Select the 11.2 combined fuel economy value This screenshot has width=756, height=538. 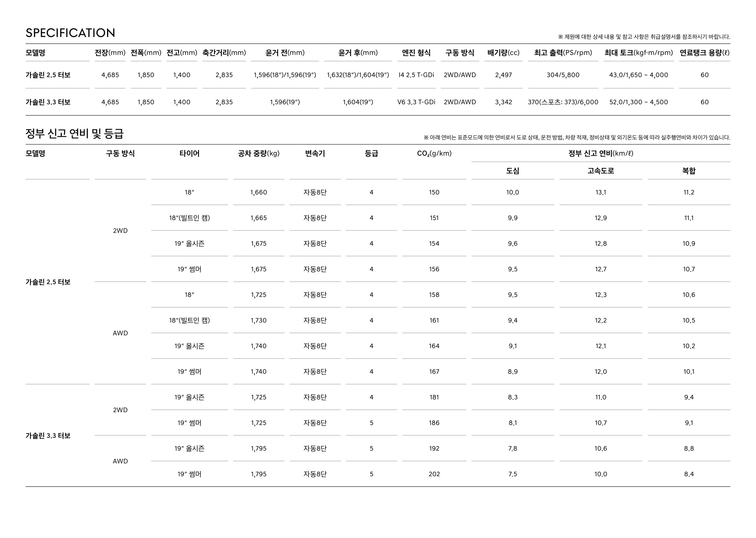point(688,192)
